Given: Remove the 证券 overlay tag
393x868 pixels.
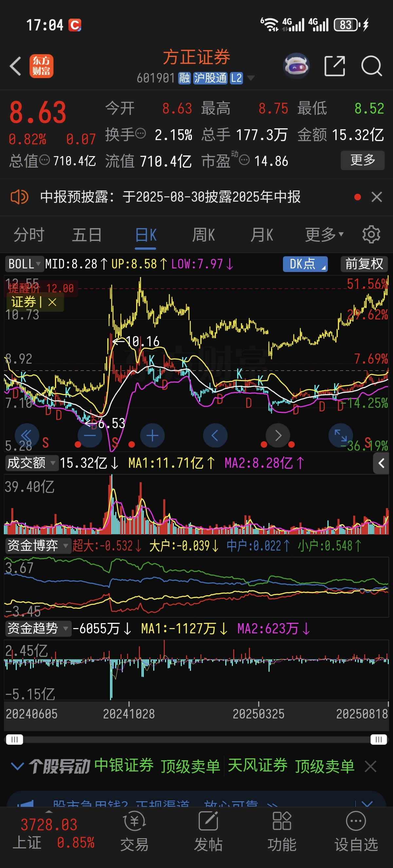Looking at the screenshot, I should (52, 302).
